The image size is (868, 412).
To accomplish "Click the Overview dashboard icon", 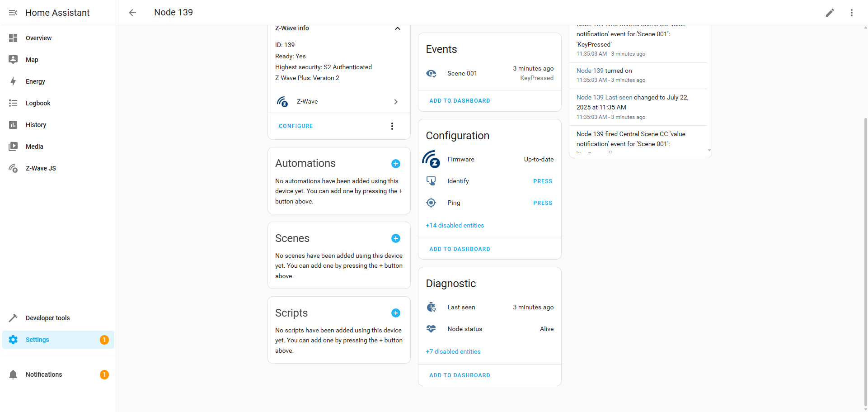I will tap(13, 38).
